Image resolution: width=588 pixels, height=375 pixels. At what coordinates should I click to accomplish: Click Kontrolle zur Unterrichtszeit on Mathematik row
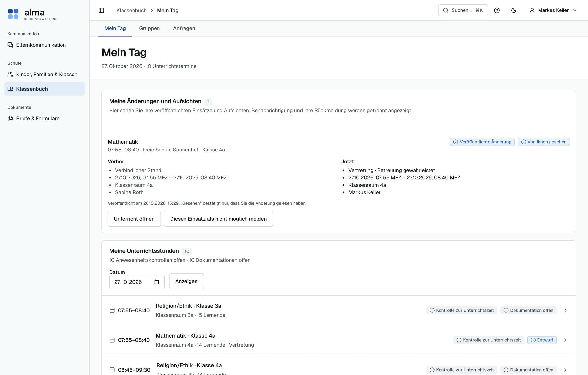tap(489, 340)
